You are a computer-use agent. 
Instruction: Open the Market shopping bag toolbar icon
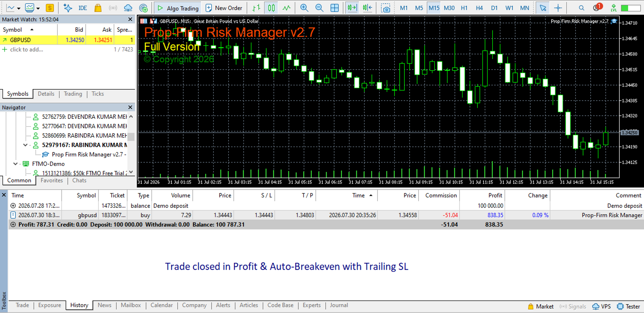[98, 8]
